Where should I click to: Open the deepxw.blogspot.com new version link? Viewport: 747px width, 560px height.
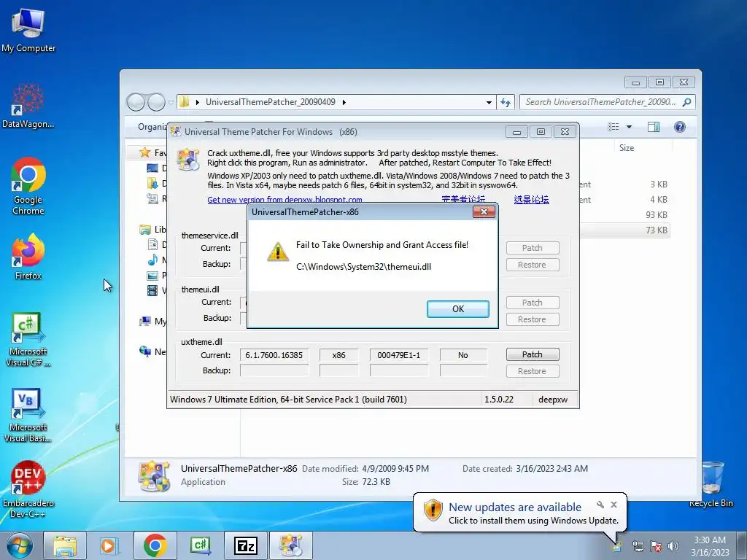point(285,200)
